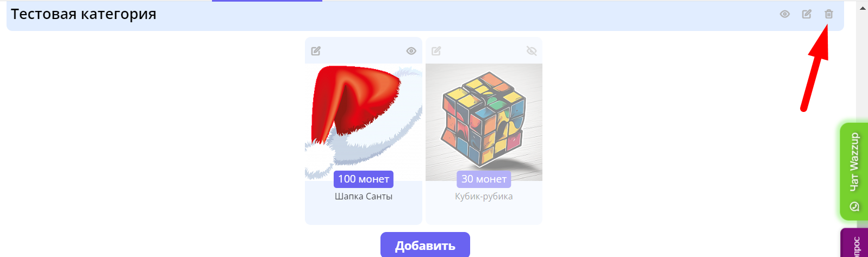
Task: Click the 30 монет price badge
Action: pos(484,179)
